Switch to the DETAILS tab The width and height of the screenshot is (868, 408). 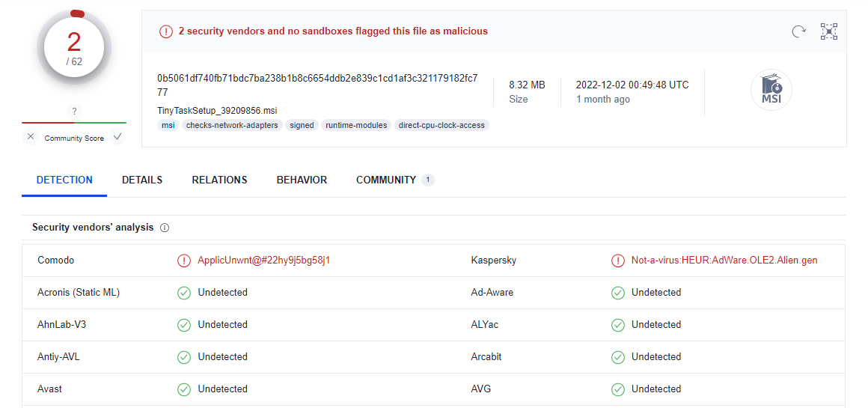click(142, 180)
